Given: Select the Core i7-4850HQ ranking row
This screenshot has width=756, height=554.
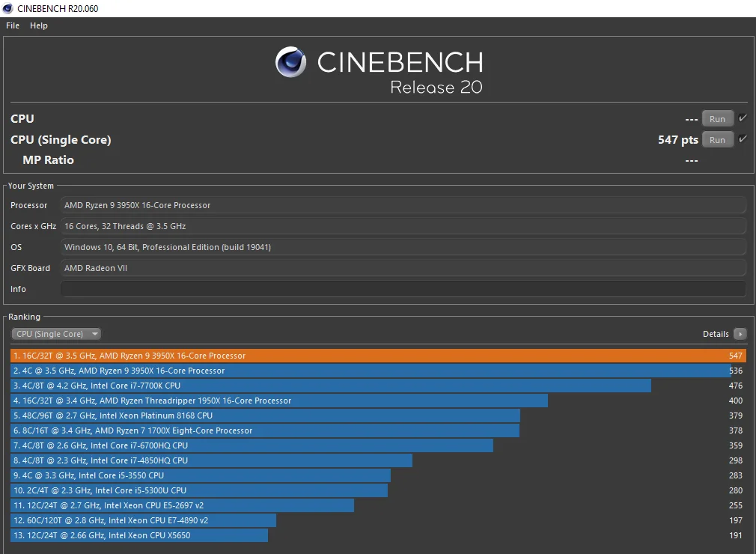Looking at the screenshot, I should (x=378, y=460).
